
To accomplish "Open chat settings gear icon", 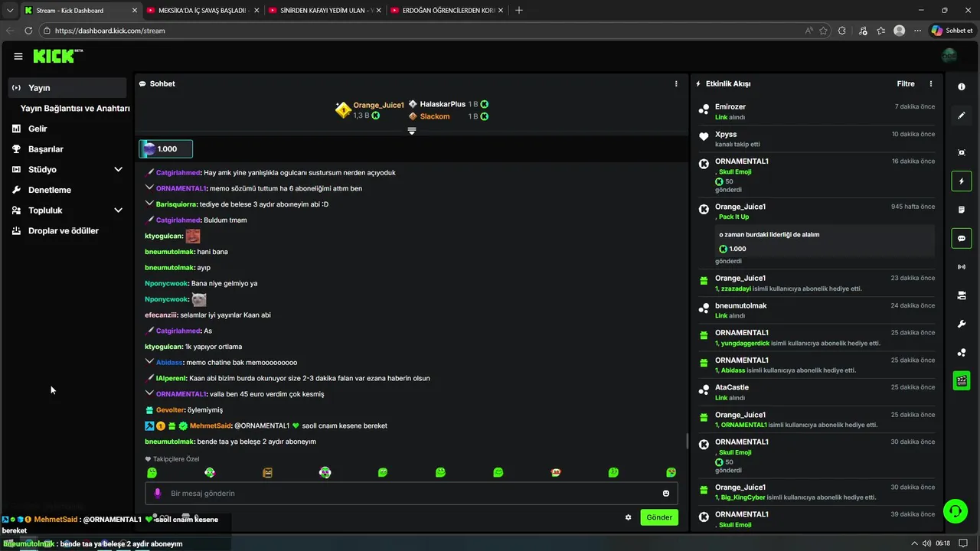I will 629,517.
